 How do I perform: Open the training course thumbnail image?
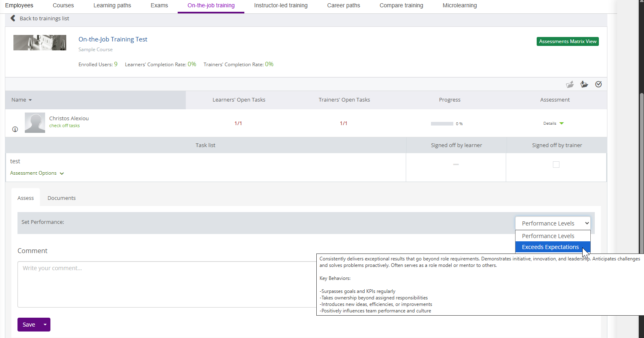tap(40, 43)
